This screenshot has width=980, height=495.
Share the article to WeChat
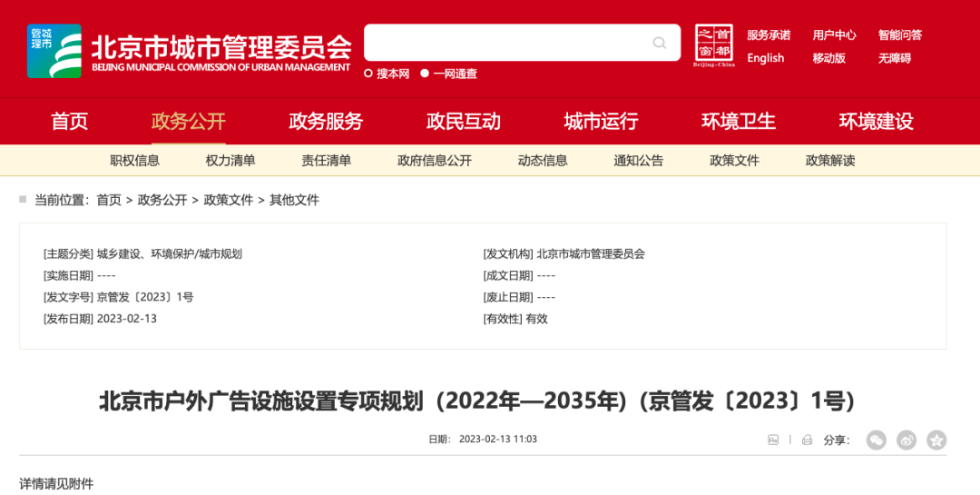pyautogui.click(x=876, y=440)
